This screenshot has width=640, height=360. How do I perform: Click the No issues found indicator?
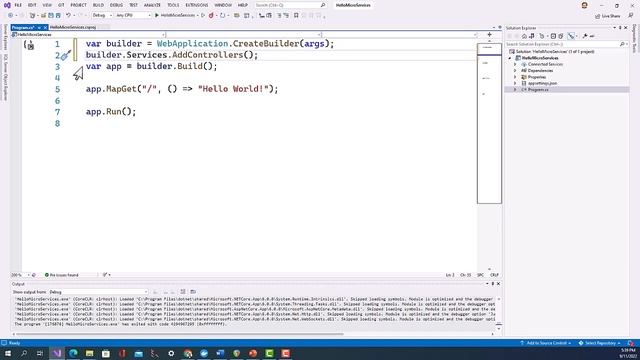coord(61,275)
